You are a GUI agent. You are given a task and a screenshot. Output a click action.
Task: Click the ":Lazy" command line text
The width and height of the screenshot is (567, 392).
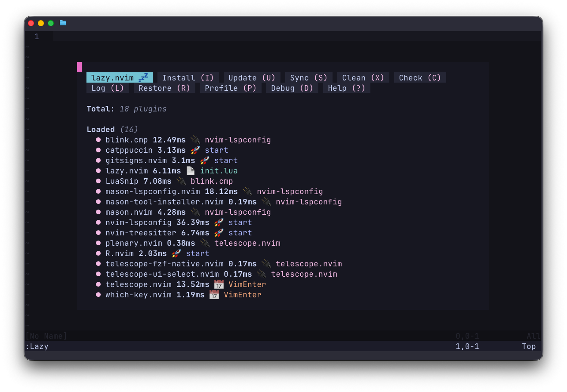[37, 346]
